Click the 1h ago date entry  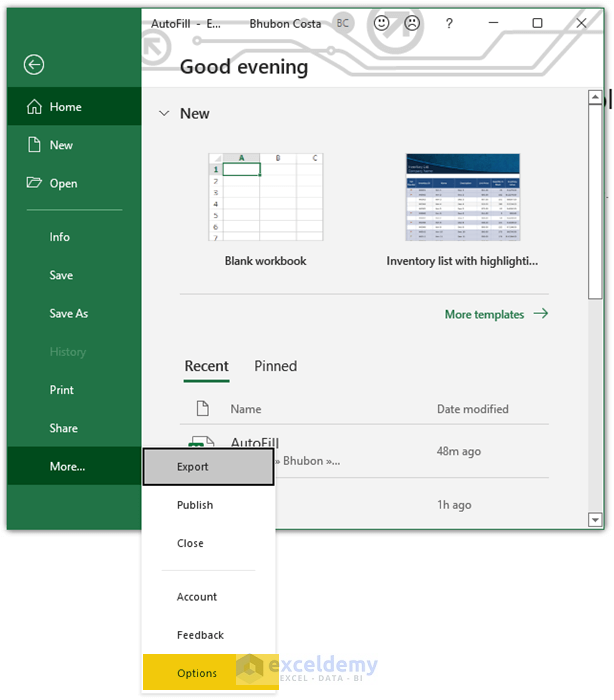pyautogui.click(x=454, y=505)
